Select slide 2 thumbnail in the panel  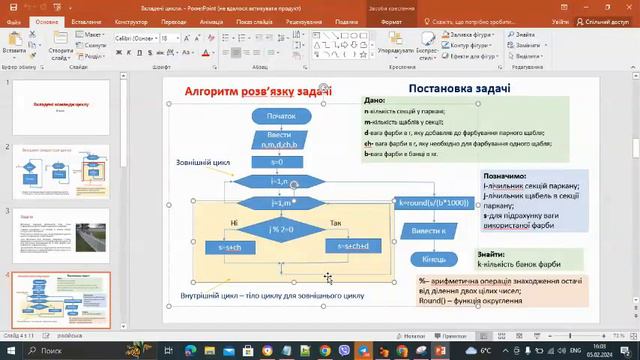(x=61, y=172)
